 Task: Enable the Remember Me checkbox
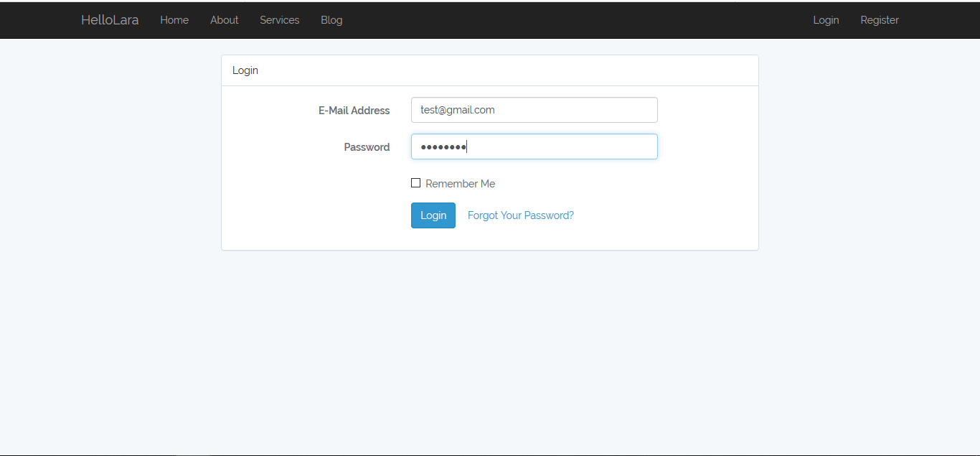tap(415, 183)
